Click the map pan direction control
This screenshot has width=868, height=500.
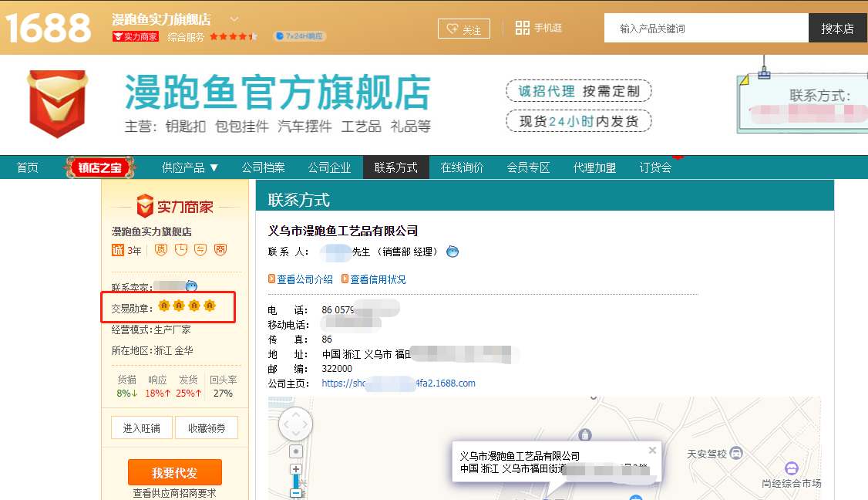[295, 424]
